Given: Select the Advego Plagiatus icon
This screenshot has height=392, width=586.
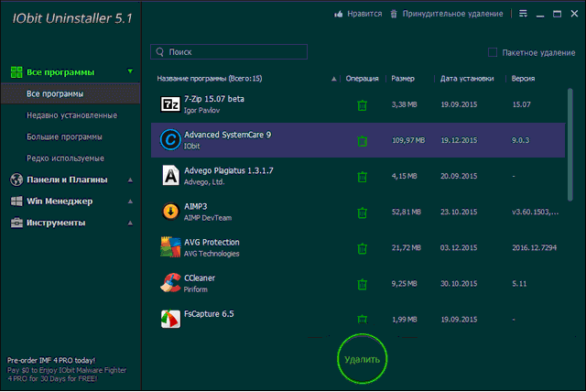Looking at the screenshot, I should coord(170,175).
